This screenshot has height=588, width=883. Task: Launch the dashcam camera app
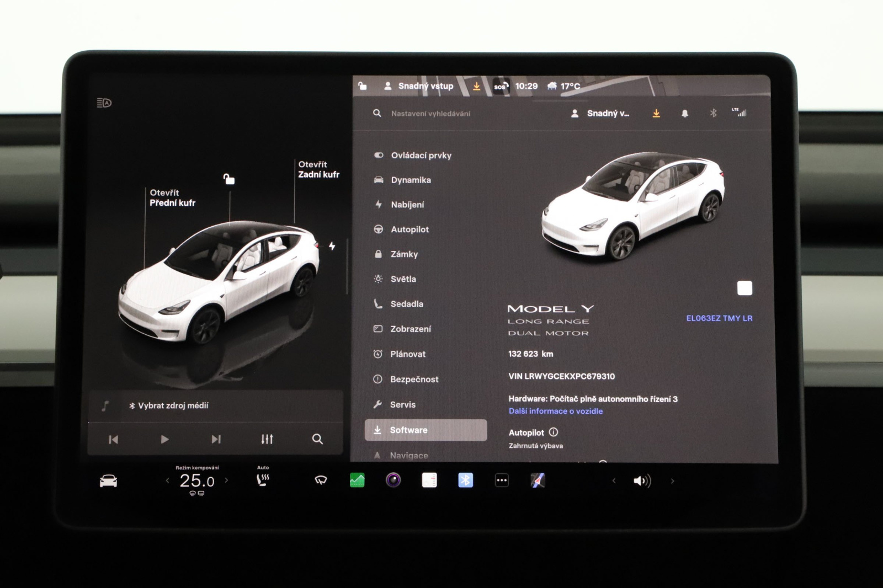pos(393,480)
